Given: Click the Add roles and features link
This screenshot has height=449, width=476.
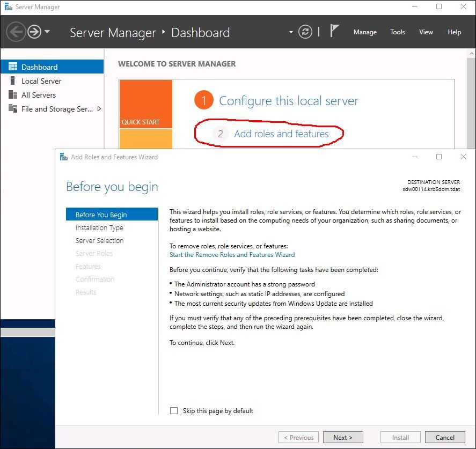Looking at the screenshot, I should click(281, 134).
